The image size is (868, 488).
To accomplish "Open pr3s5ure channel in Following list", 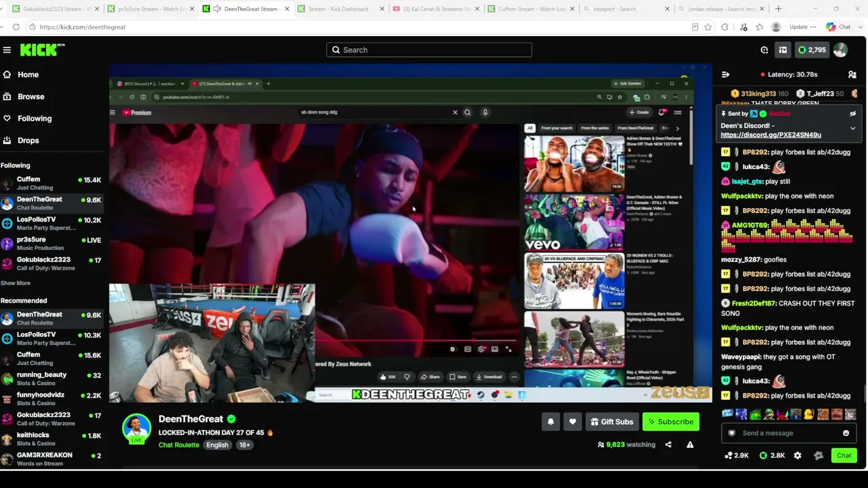I will (52, 243).
